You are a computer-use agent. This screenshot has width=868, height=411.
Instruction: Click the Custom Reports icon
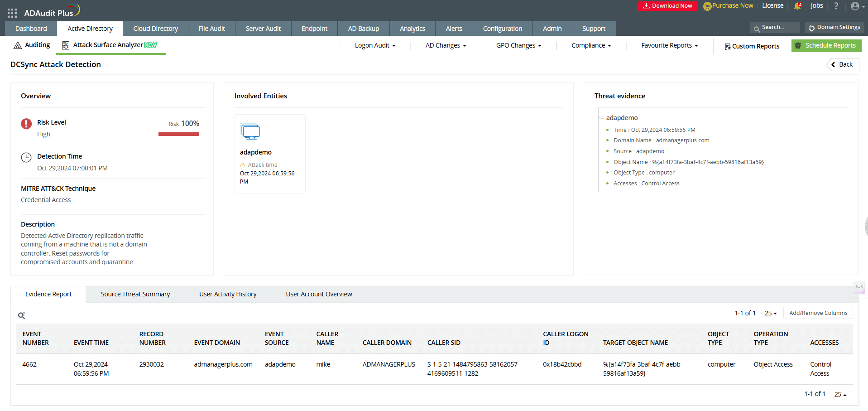point(727,47)
